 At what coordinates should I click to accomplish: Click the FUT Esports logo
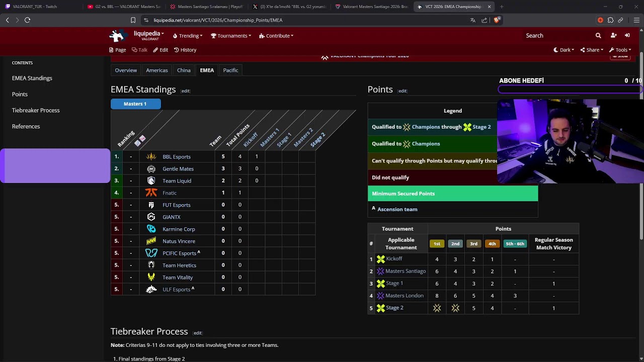click(151, 205)
